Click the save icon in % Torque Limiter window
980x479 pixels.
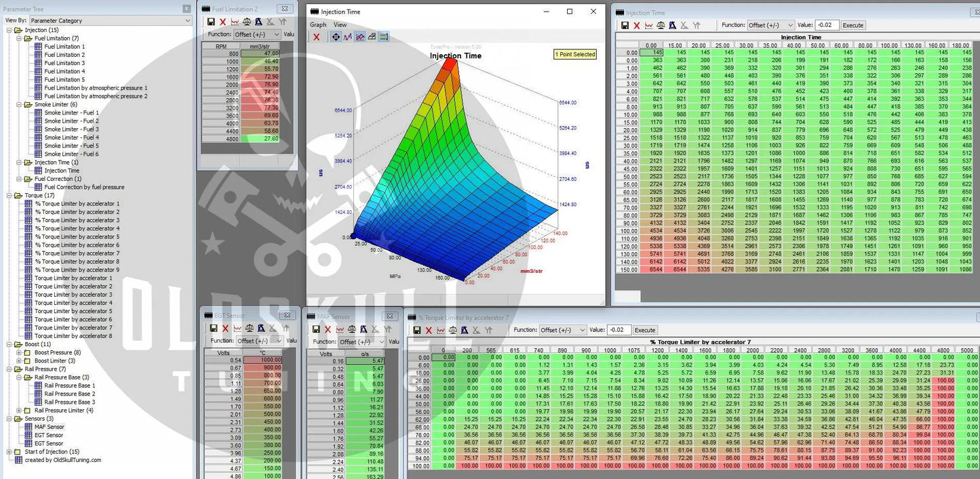pyautogui.click(x=416, y=330)
